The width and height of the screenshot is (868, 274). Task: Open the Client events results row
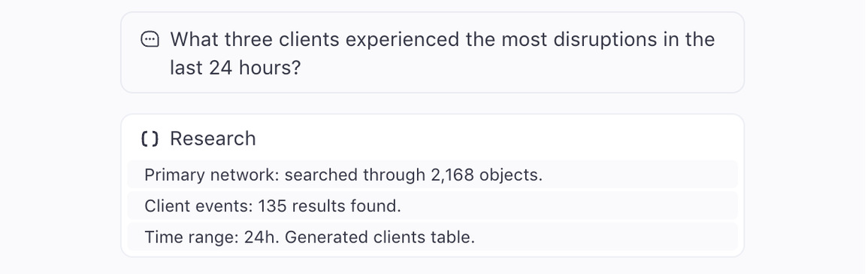pyautogui.click(x=432, y=205)
